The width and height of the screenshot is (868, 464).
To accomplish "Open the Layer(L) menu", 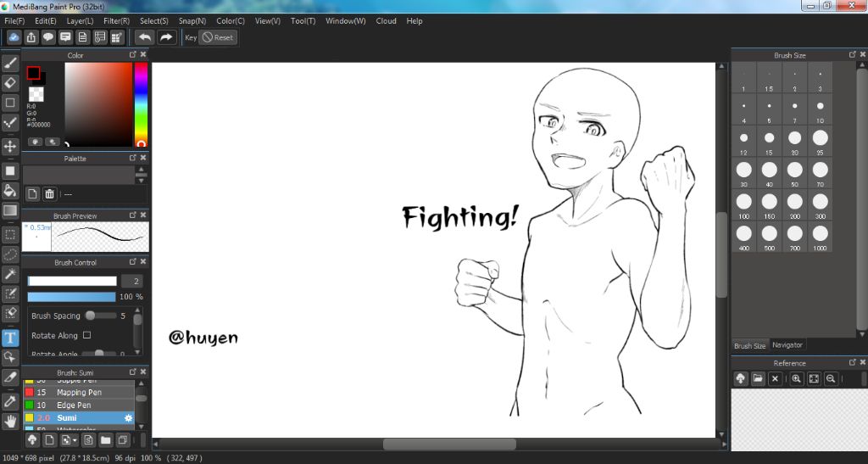I will pos(81,21).
